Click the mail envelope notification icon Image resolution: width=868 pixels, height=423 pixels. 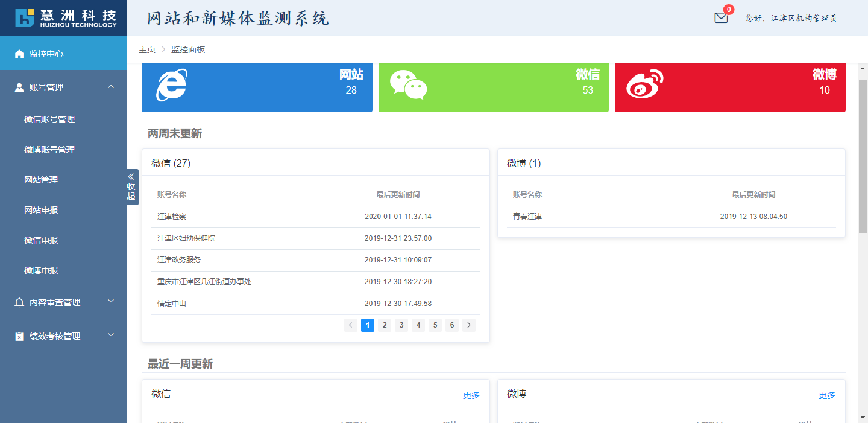pyautogui.click(x=721, y=18)
